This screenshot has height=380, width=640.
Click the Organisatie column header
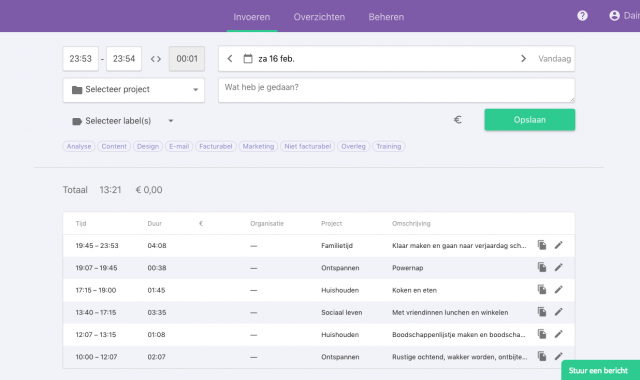267,224
